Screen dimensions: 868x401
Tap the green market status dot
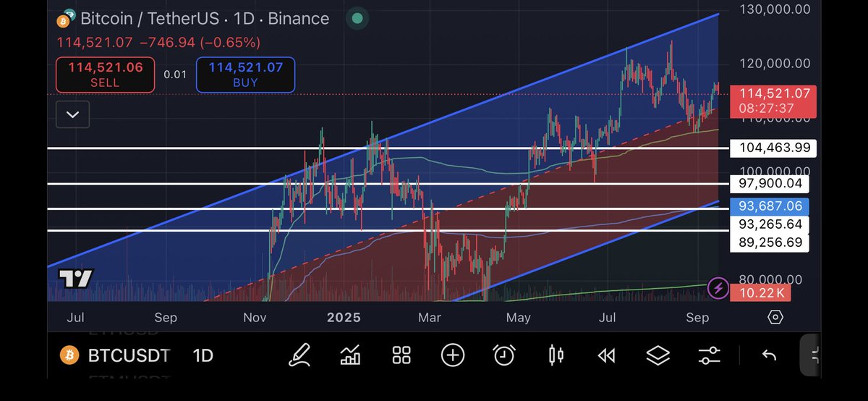point(357,18)
